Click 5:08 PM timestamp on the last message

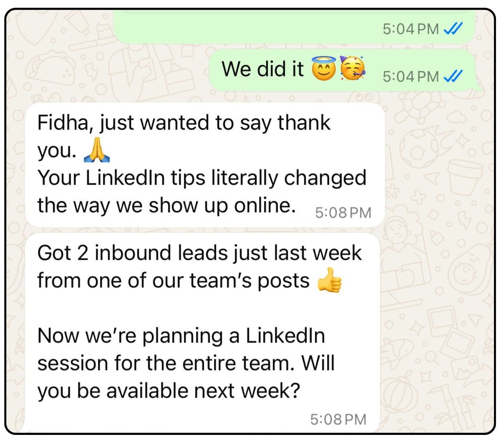(x=338, y=419)
